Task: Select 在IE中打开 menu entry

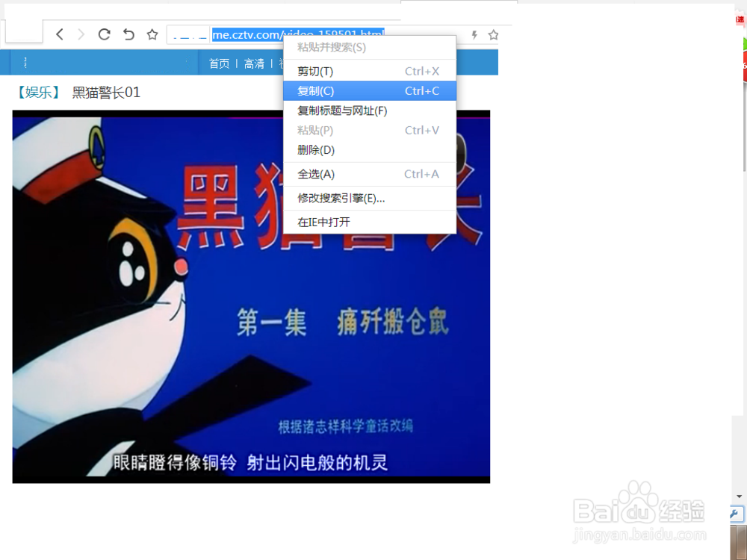Action: click(370, 222)
